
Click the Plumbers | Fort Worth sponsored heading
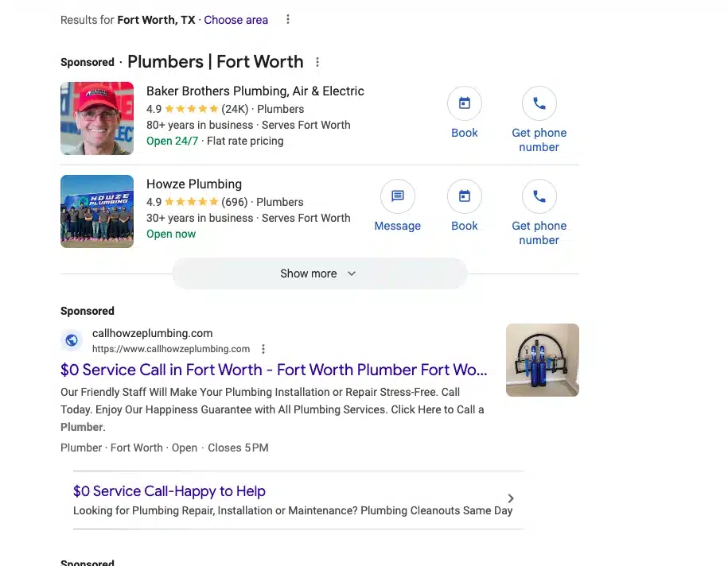(x=216, y=62)
